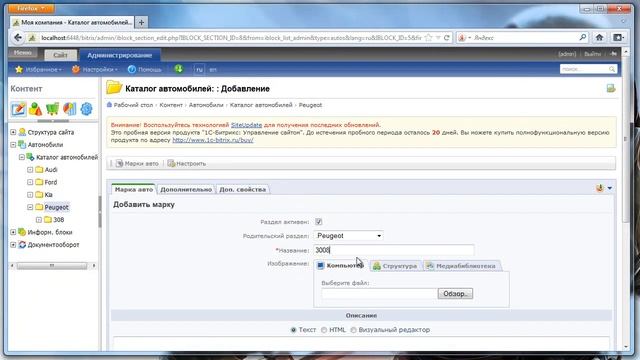The image size is (640, 360).
Task: Expand 'Структура сайта' tree node
Action: (13, 132)
